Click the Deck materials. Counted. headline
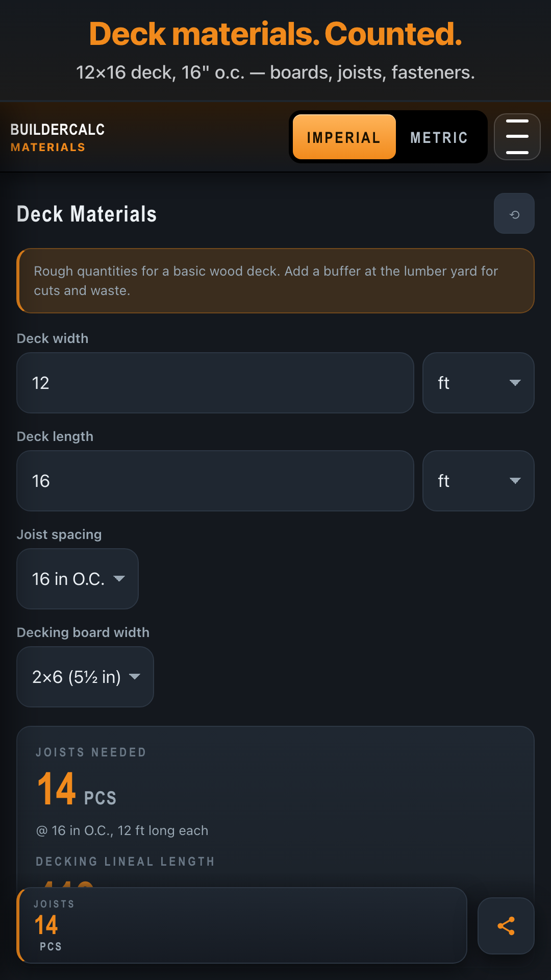This screenshot has height=980, width=551. pos(275,34)
